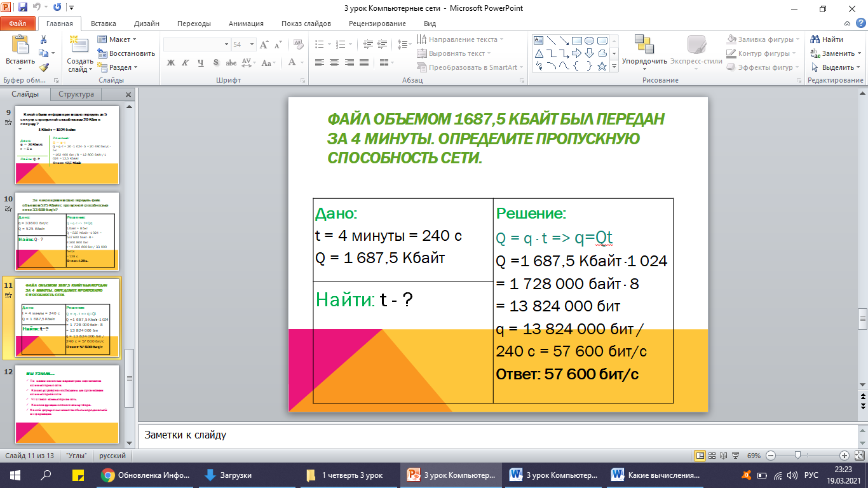Viewport: 868px width, 488px height.
Task: Repeat action icon in quick access toolbar
Action: (x=58, y=8)
